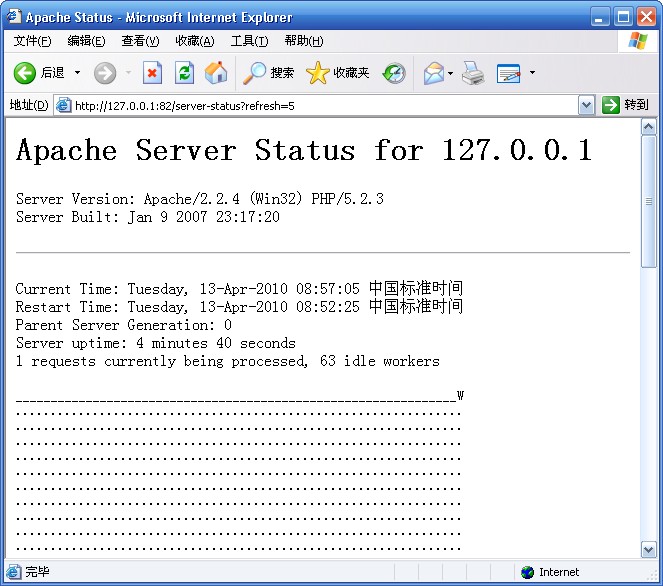Click the W worker scoreboard character
Image resolution: width=663 pixels, height=586 pixels.
[x=460, y=396]
